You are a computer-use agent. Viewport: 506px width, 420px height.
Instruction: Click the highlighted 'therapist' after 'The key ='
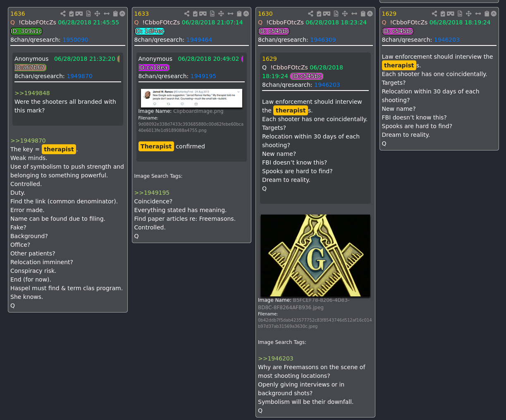tap(59, 149)
